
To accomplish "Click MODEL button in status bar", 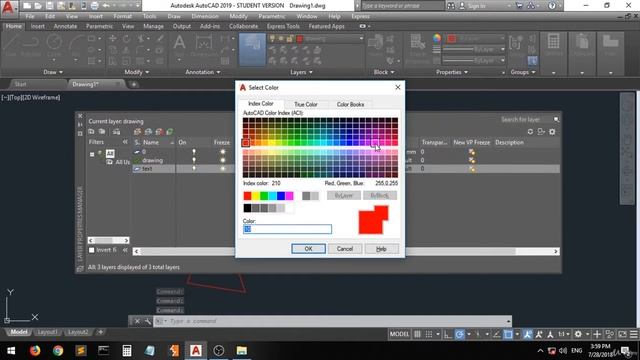I will tap(399, 334).
